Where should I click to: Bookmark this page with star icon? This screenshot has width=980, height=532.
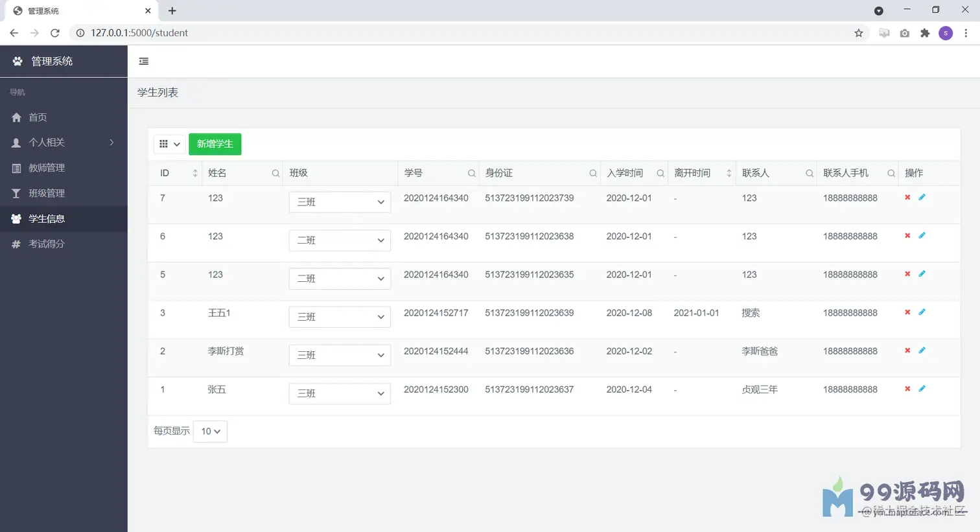pyautogui.click(x=859, y=33)
